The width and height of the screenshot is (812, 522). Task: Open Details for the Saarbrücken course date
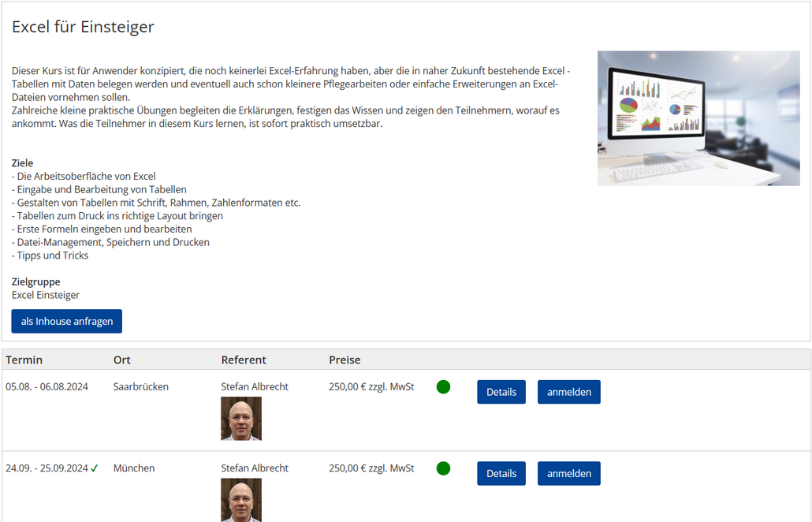tap(501, 392)
